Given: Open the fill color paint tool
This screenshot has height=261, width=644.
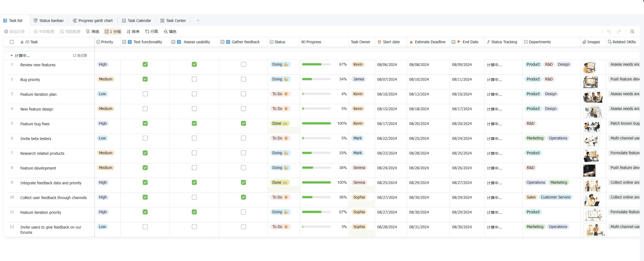Looking at the screenshot, I should tap(170, 31).
